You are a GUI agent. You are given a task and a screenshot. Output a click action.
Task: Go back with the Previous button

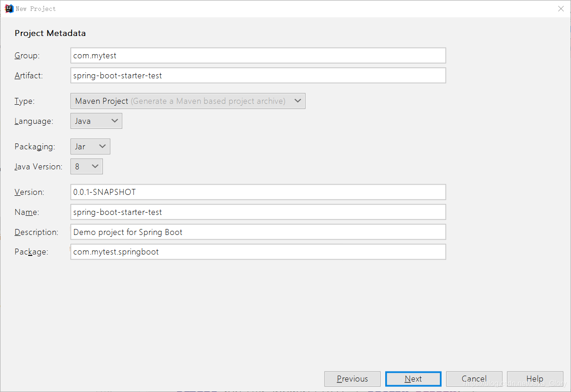click(352, 379)
